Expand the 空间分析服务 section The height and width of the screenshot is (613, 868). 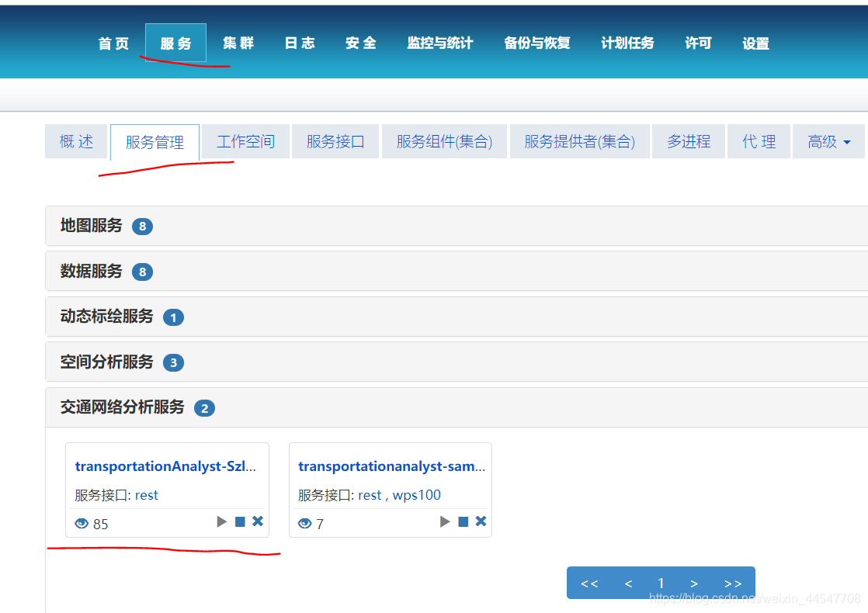click(x=457, y=362)
